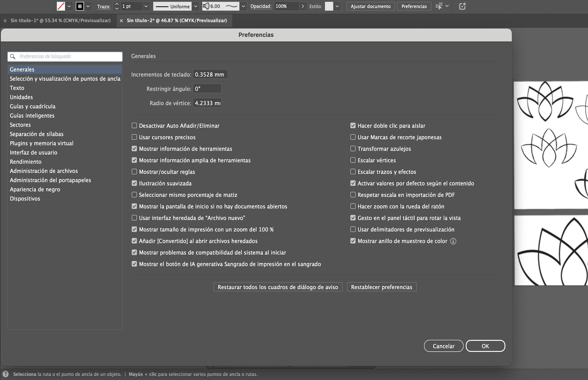Select the 'none' fill color swatch

(x=61, y=6)
